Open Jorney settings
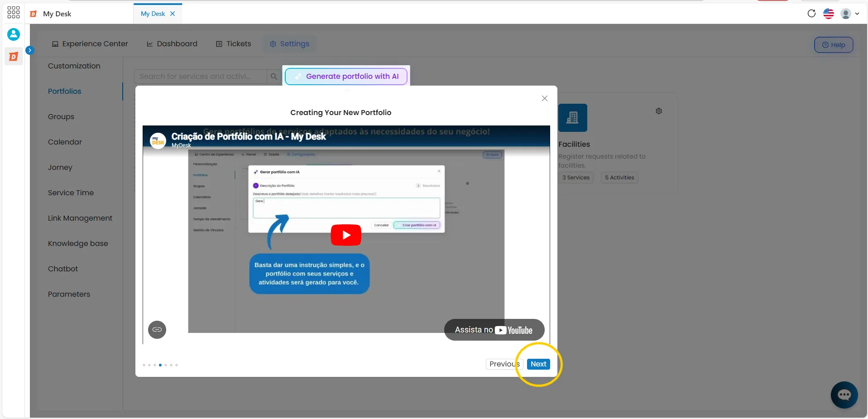 tap(60, 167)
